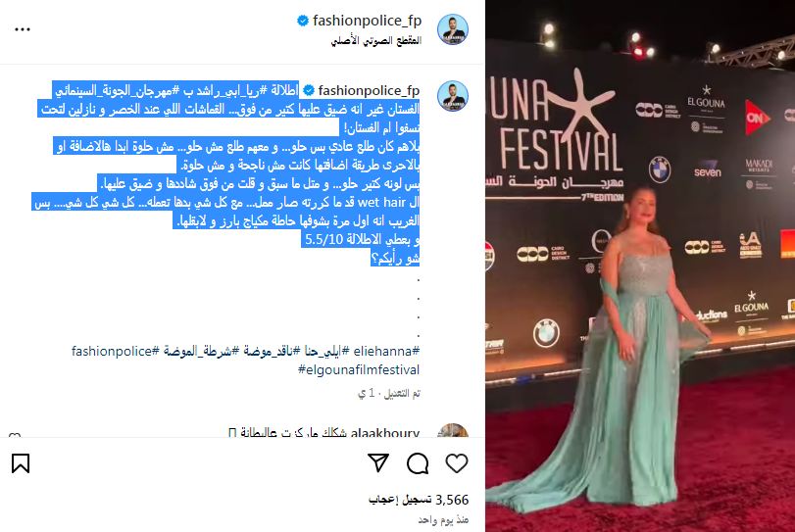
Task: Click the red carpet video to pause
Action: 640,266
